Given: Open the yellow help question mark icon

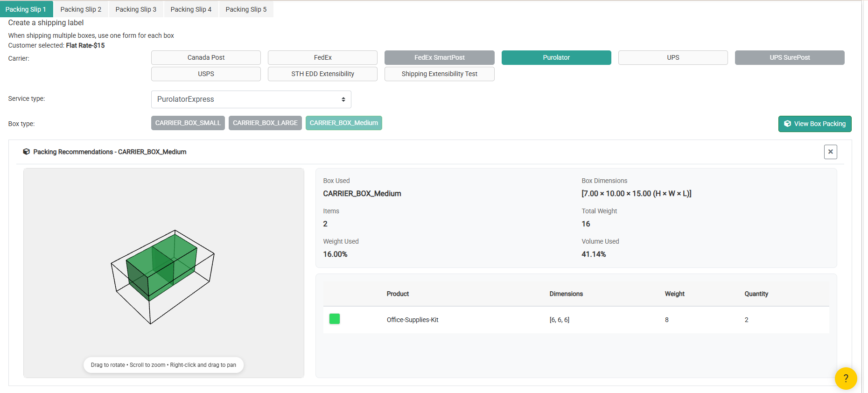Looking at the screenshot, I should [846, 379].
